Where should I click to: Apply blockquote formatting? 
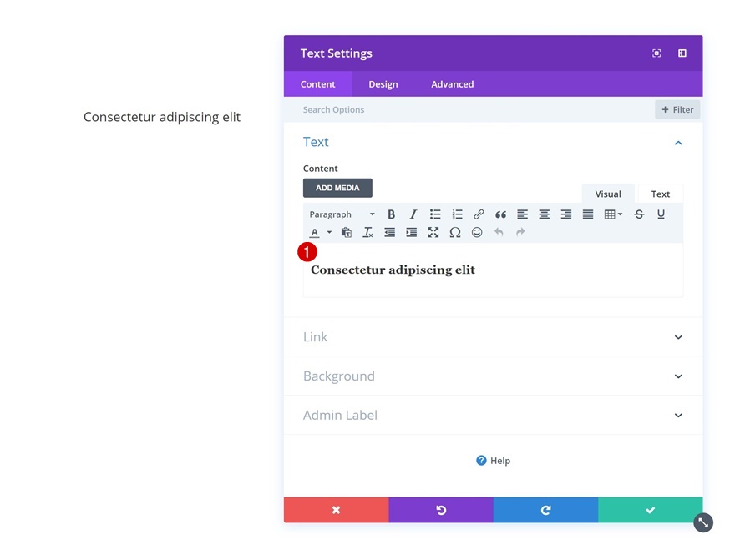point(500,214)
